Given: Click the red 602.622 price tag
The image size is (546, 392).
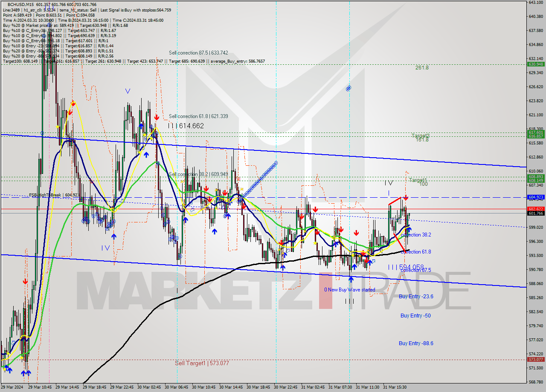Looking at the screenshot, I should [x=536, y=209].
